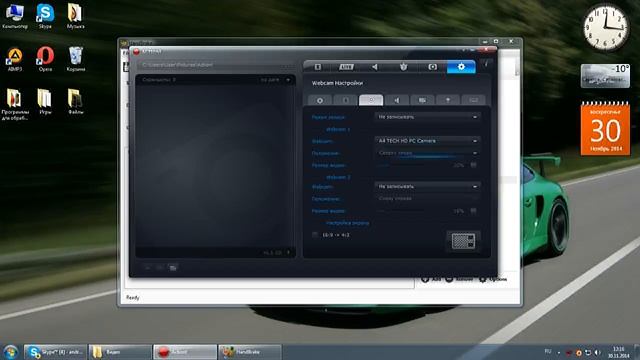Screen dimensions: 640x360
Task: Switch to the Видео folder taskbar button
Action: click(120, 352)
